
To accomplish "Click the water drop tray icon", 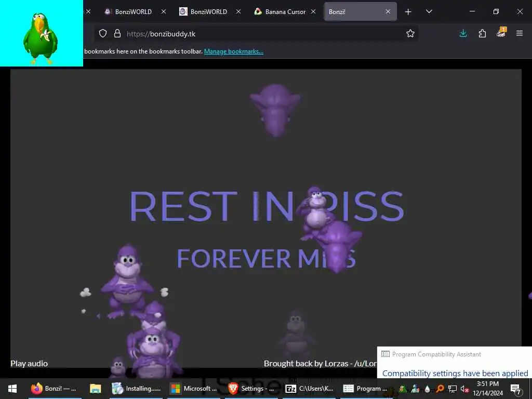I will coord(427,389).
